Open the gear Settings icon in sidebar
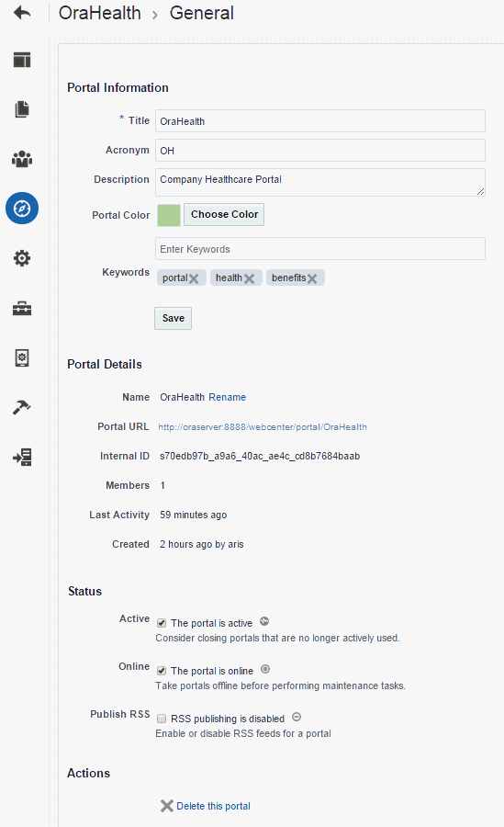Screen dimensions: 504x827 pyautogui.click(x=22, y=258)
